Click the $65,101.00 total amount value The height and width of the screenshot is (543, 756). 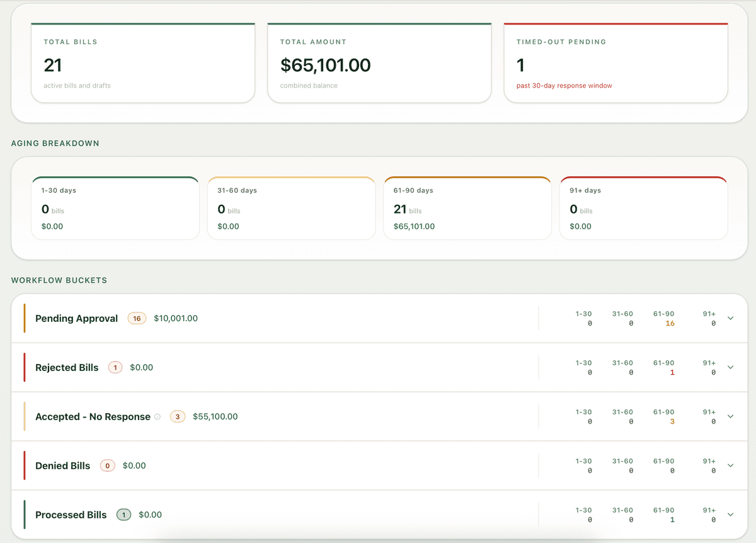[326, 65]
